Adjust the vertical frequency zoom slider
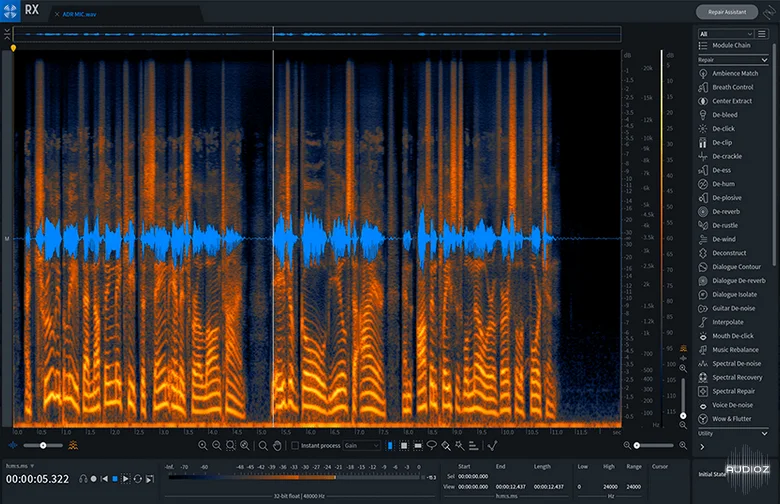Image resolution: width=780 pixels, height=504 pixels. pyautogui.click(x=683, y=398)
